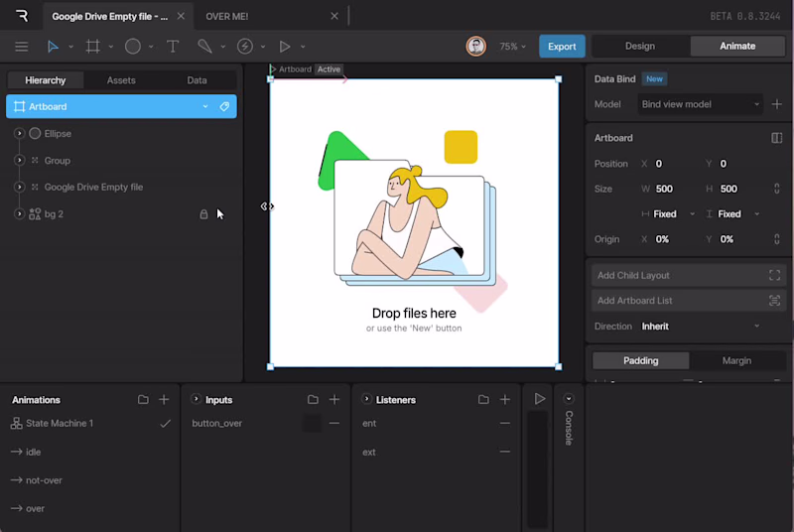794x532 pixels.
Task: Click the tag icon on Artboard row
Action: click(224, 106)
